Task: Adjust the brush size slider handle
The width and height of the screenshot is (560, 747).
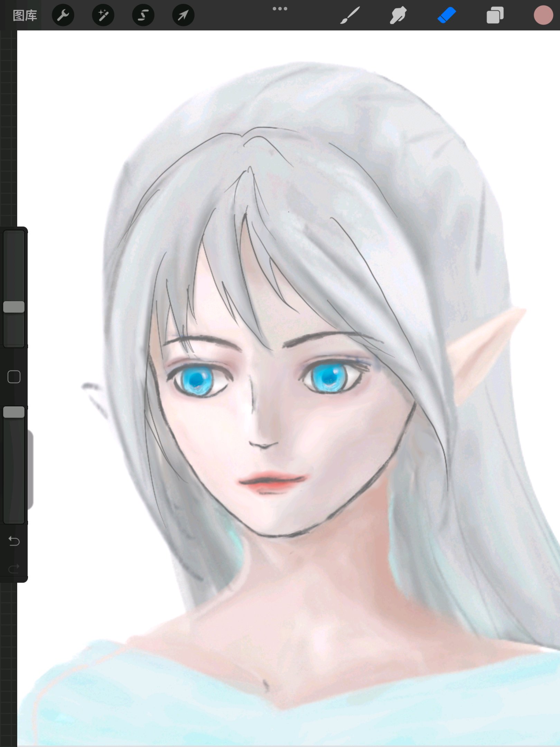Action: (14, 307)
